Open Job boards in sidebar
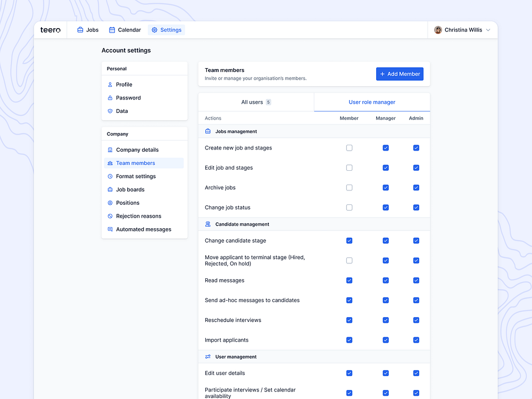Image resolution: width=532 pixels, height=399 pixels. pyautogui.click(x=144, y=189)
